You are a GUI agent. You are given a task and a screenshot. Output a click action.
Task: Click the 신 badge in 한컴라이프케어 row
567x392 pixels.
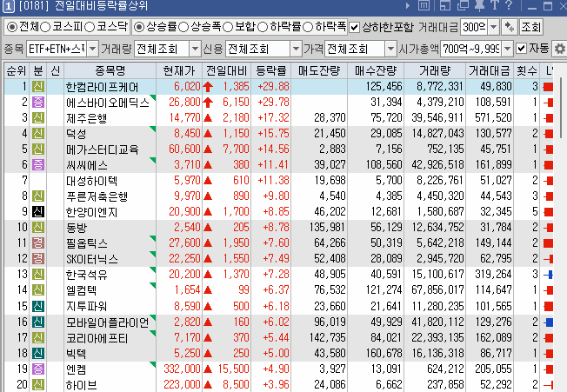click(x=38, y=86)
